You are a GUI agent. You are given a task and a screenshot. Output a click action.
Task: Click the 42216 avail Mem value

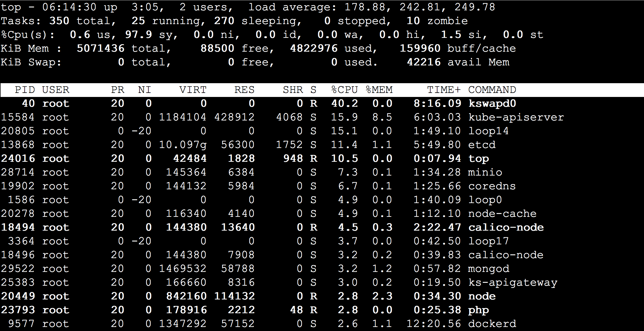click(x=424, y=62)
